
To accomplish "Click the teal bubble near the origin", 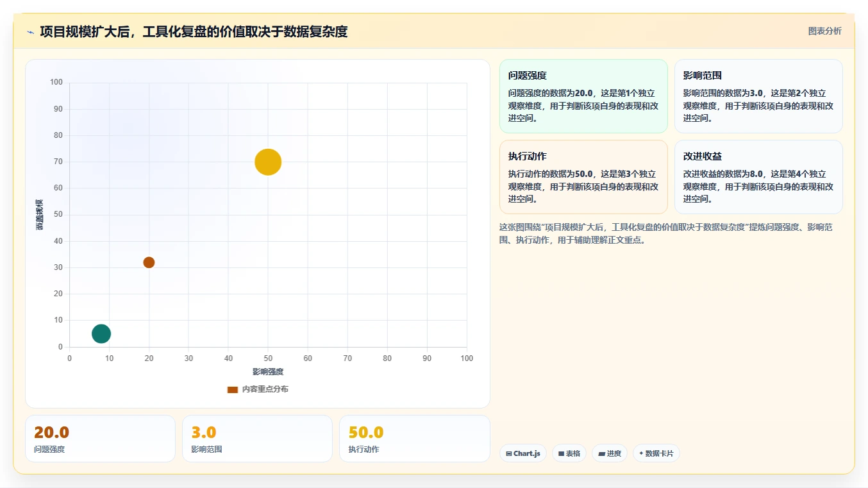I will 101,333.
